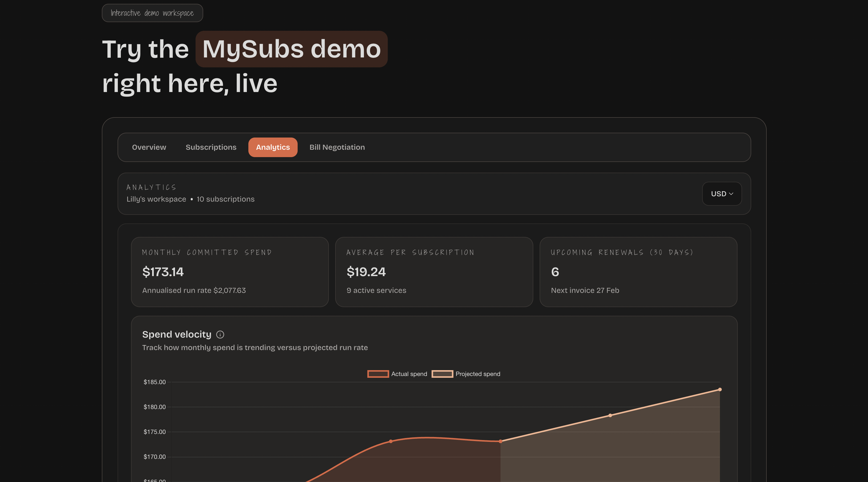
Task: Open the USD currency dropdown
Action: [x=721, y=194]
